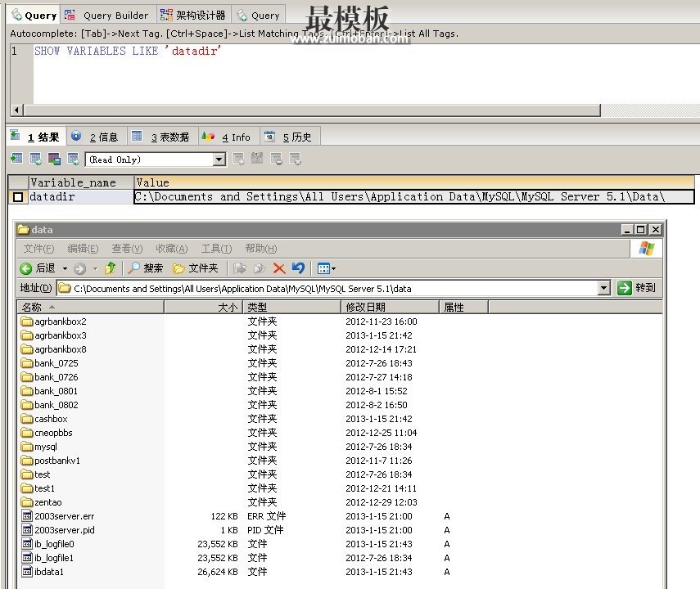
Task: Click the red X delete icon
Action: (279, 268)
